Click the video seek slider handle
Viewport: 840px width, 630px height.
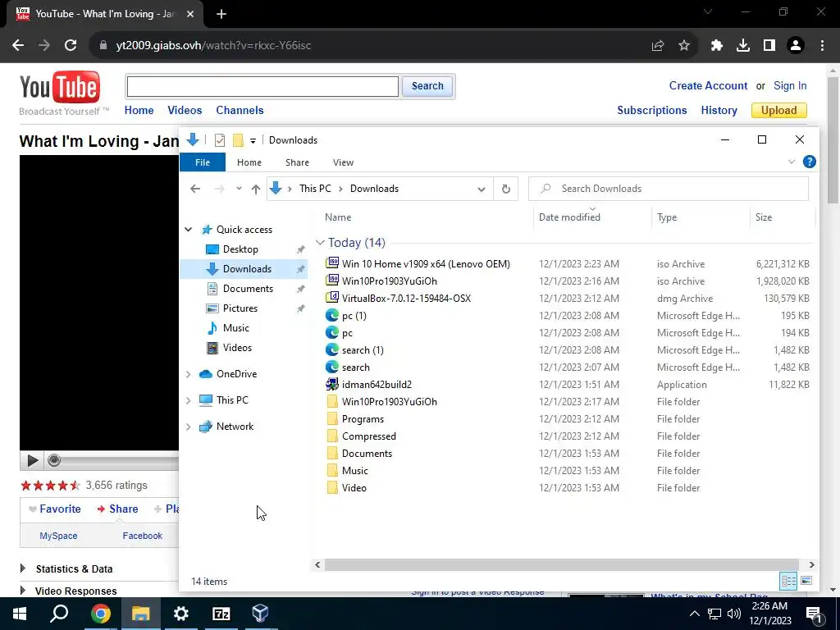pyautogui.click(x=53, y=460)
